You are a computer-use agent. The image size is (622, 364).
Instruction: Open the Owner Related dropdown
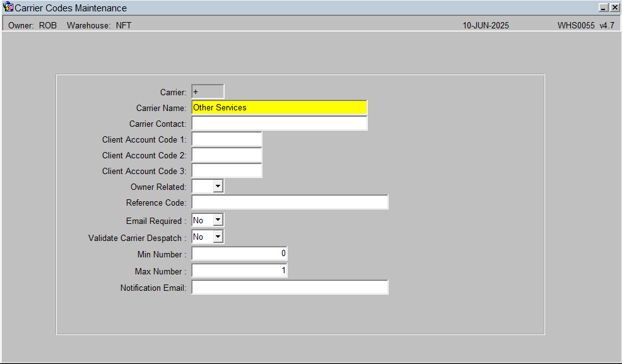pos(218,186)
